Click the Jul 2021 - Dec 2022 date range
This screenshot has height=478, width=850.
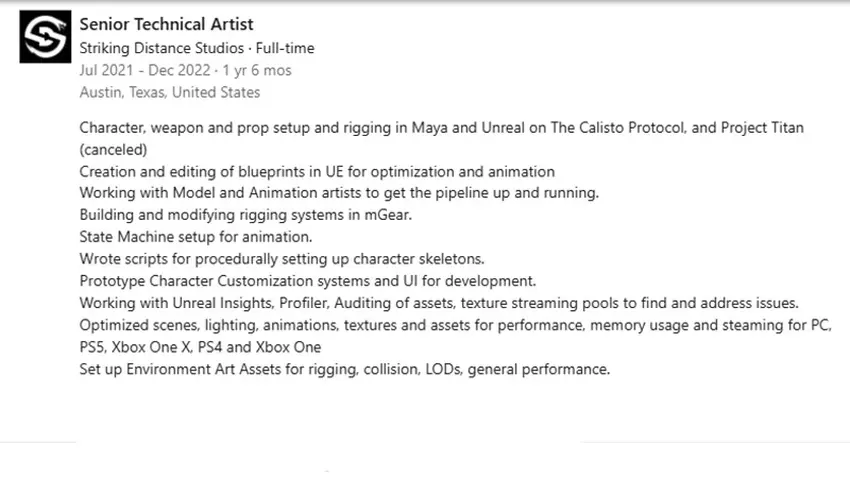144,70
